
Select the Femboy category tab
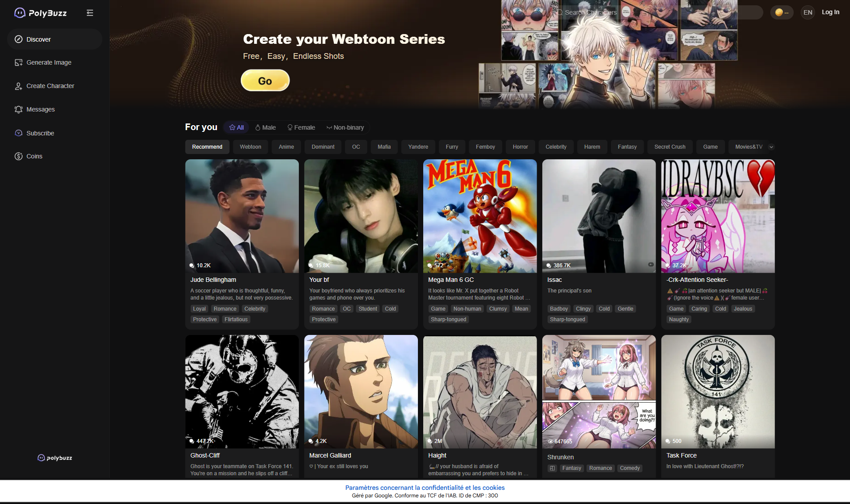[486, 147]
